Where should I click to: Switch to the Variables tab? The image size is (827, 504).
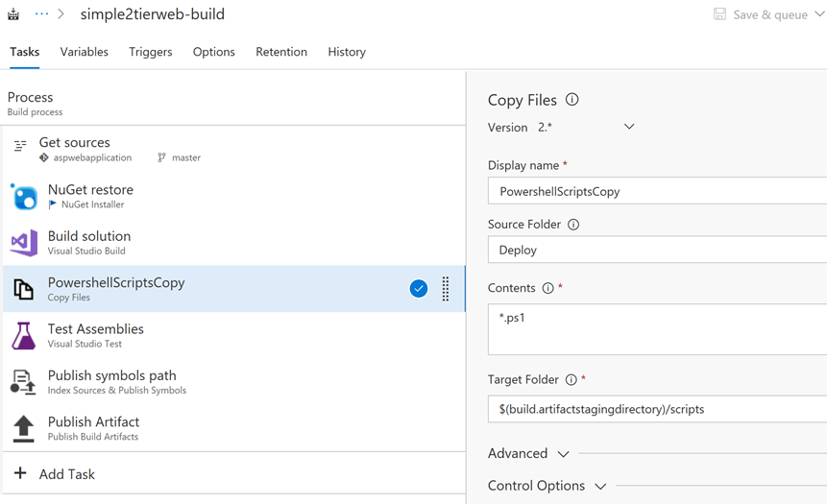tap(85, 52)
